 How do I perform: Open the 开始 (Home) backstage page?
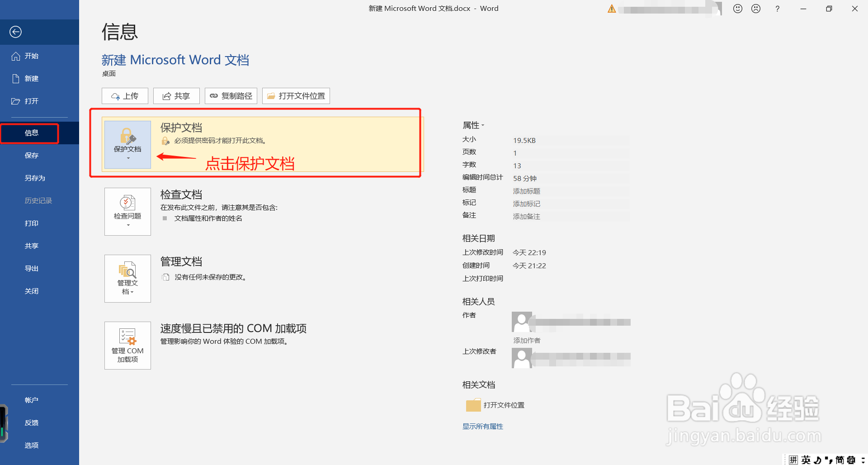(x=39, y=56)
